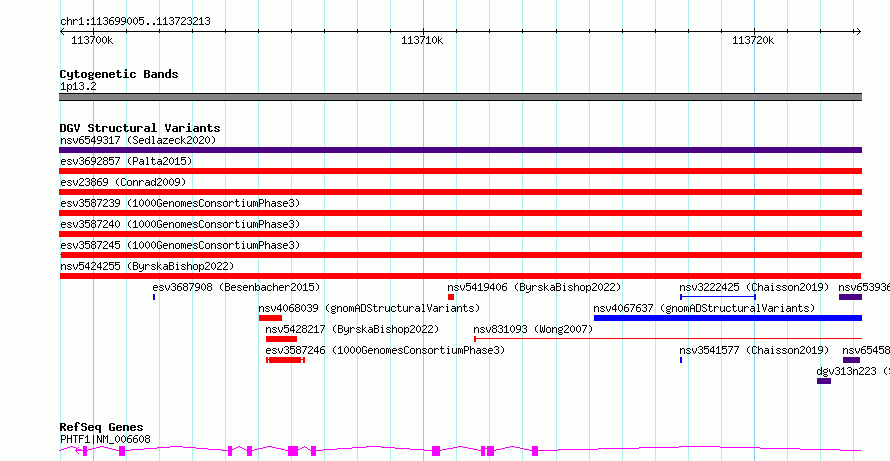
Task: Select the magenta PHTF1 gene model
Action: 460,451
